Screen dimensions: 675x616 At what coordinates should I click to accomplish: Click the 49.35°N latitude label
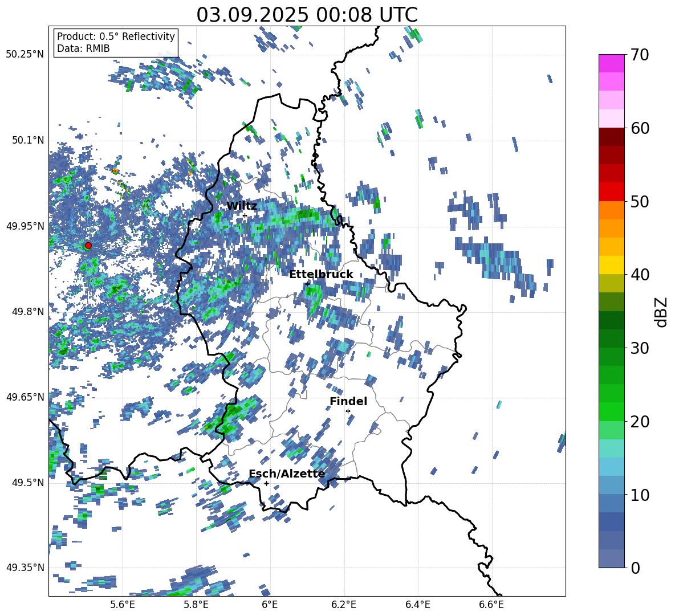point(25,568)
